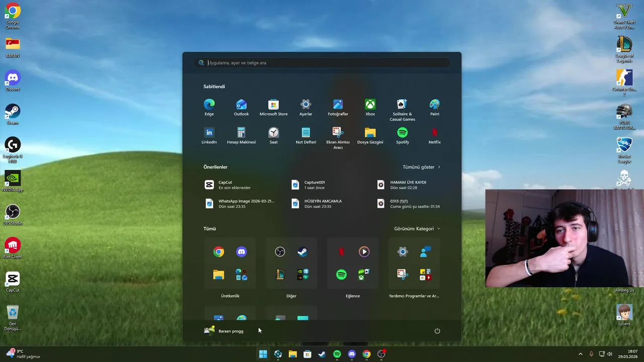The height and width of the screenshot is (362, 644).
Task: Expand the hidden system tray icons
Action: pyautogui.click(x=580, y=354)
